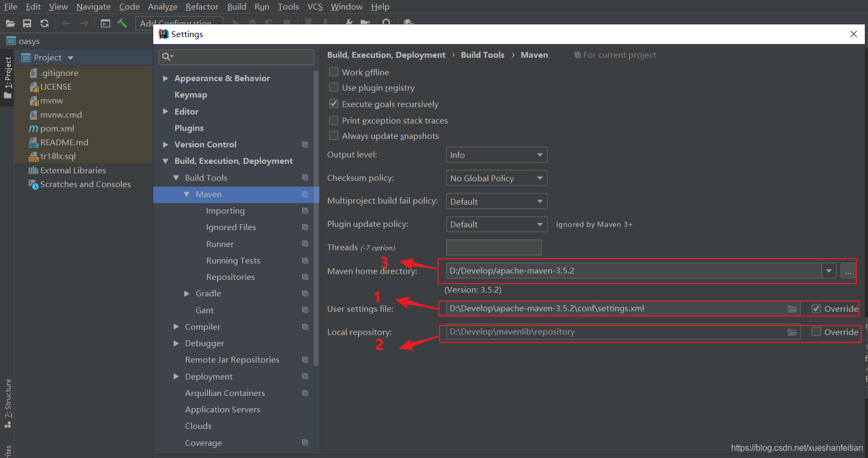Expand the Gradle settings node
This screenshot has height=458, width=868.
187,294
